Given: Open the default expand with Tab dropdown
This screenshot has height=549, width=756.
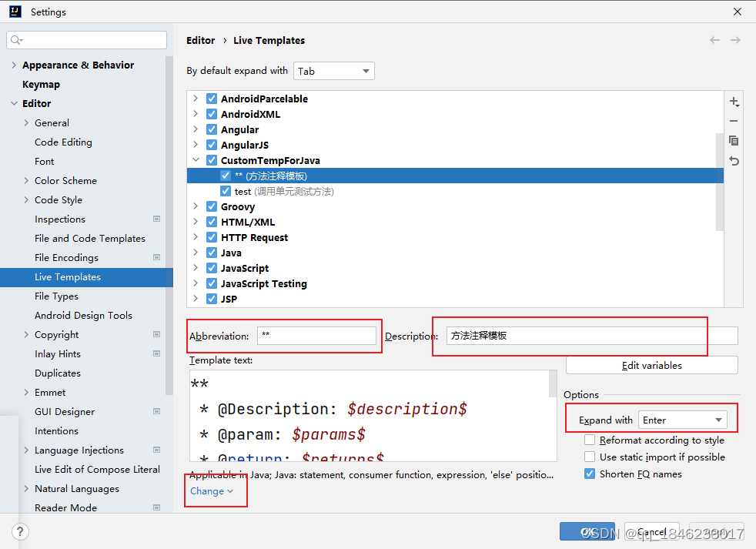Looking at the screenshot, I should 333,71.
